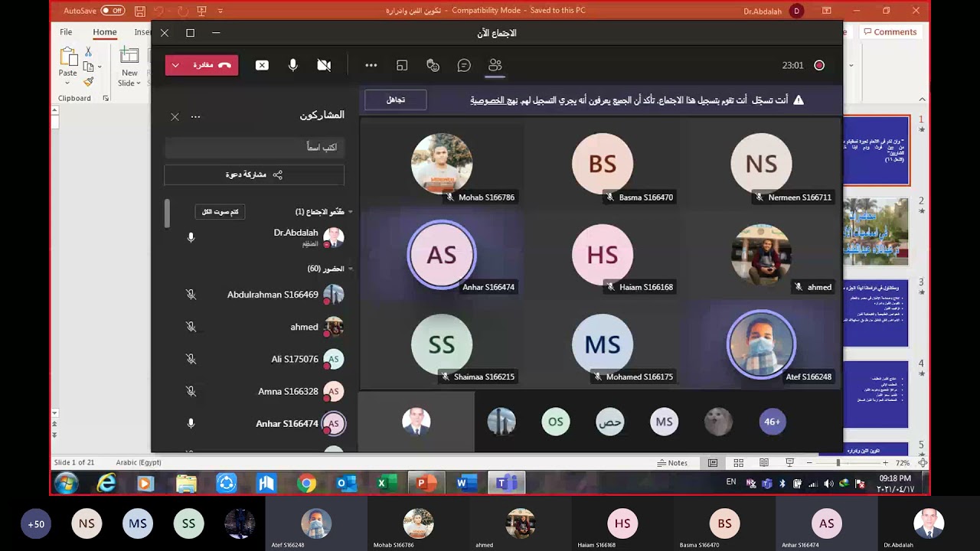980x551 pixels.
Task: Stop sharing screen icon in meeting toolbar
Action: pos(262,65)
